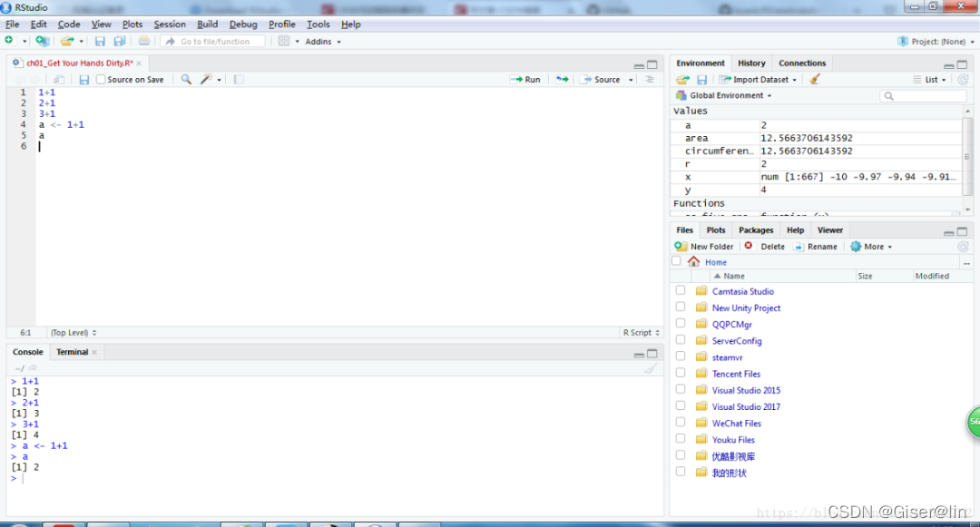Viewport: 980px width, 527px height.
Task: Open the Global Environment dropdown
Action: pyautogui.click(x=724, y=95)
